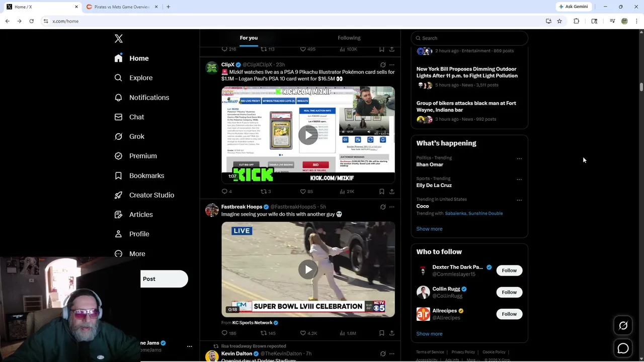Show more under Who to follow
The width and height of the screenshot is (644, 362).
pos(429,334)
